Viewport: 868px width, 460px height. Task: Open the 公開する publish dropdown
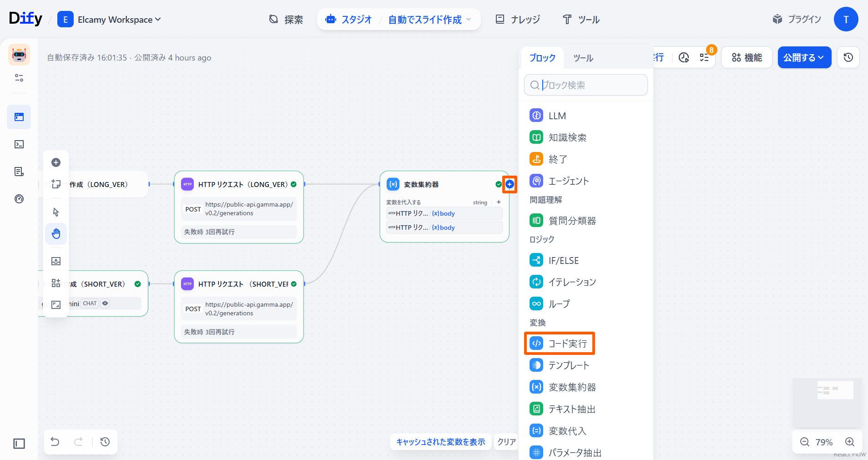(x=804, y=57)
